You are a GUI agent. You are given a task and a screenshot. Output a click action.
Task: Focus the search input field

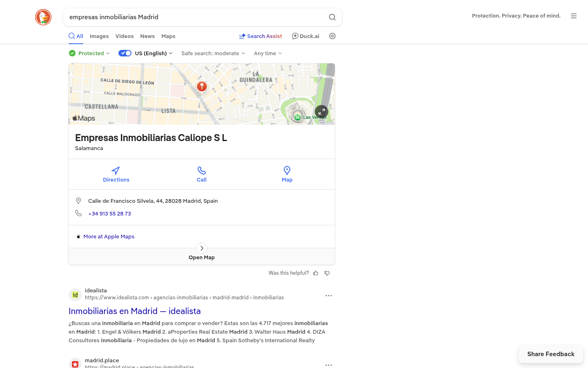coord(196,17)
